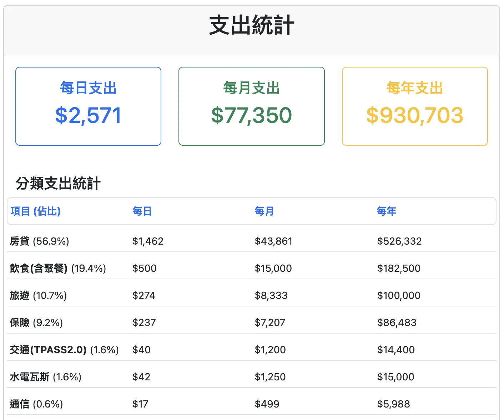Sort by the 每年 column header
The width and height of the screenshot is (504, 420).
[386, 211]
